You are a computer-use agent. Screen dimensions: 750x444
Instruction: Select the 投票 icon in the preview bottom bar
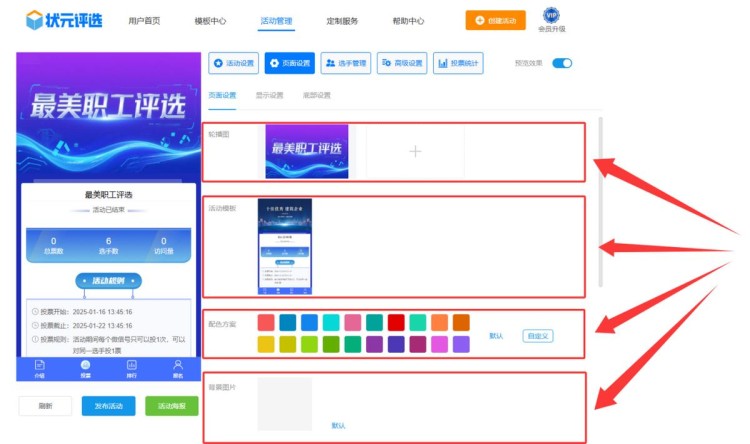(86, 368)
